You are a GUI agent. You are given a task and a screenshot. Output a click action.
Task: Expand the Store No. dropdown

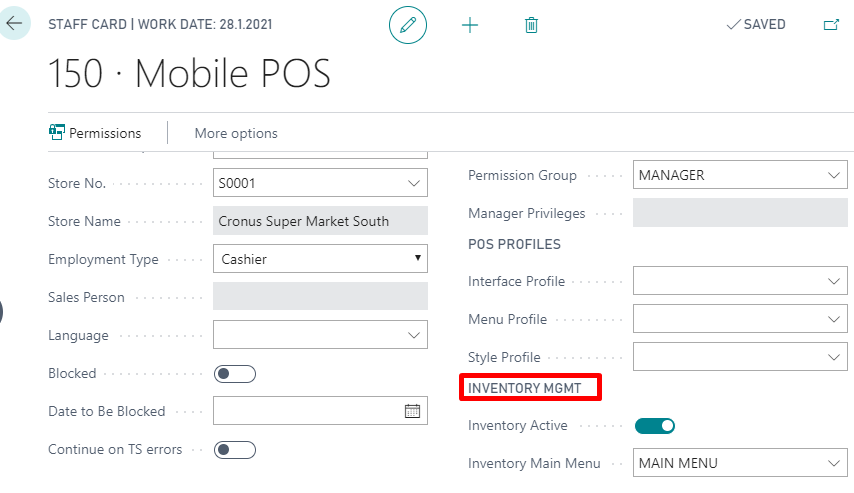coord(414,184)
